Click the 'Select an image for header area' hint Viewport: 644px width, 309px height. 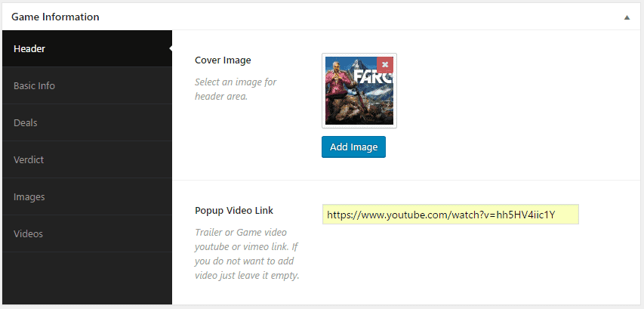pos(237,89)
